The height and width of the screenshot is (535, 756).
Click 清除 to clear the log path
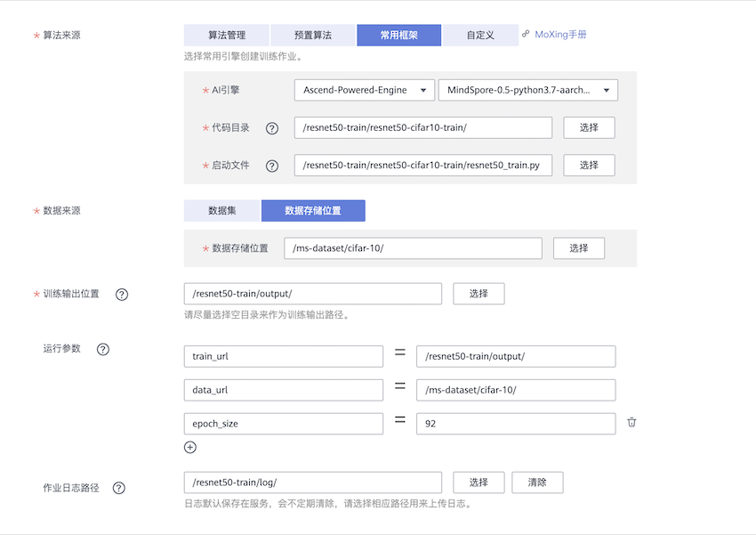click(537, 482)
